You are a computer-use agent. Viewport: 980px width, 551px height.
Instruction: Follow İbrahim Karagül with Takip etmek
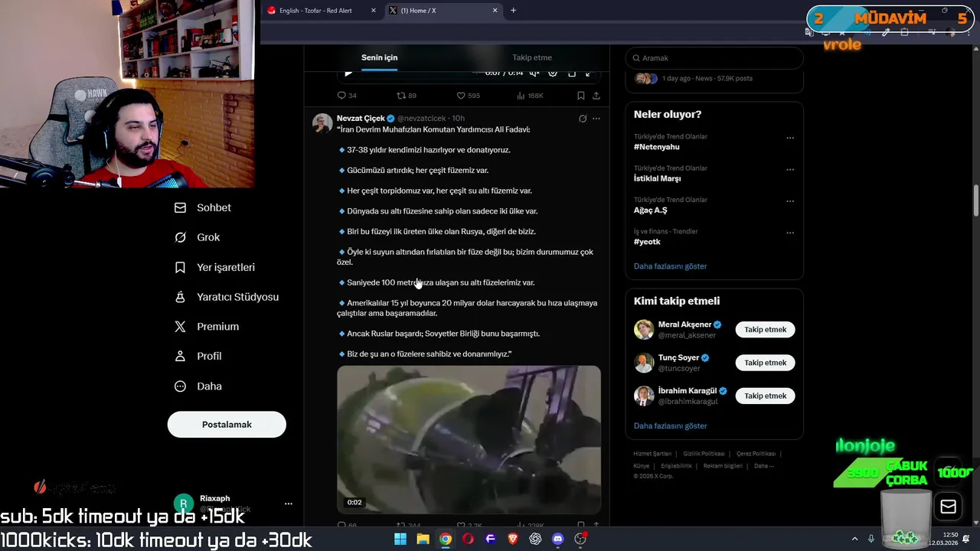(765, 396)
